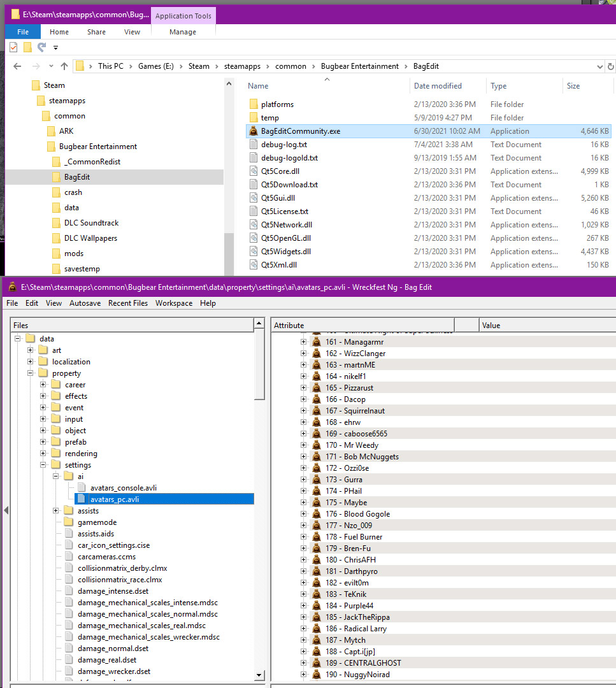Select the crash folder in navigation pane
Screen dimensions: 616x688
[x=73, y=192]
